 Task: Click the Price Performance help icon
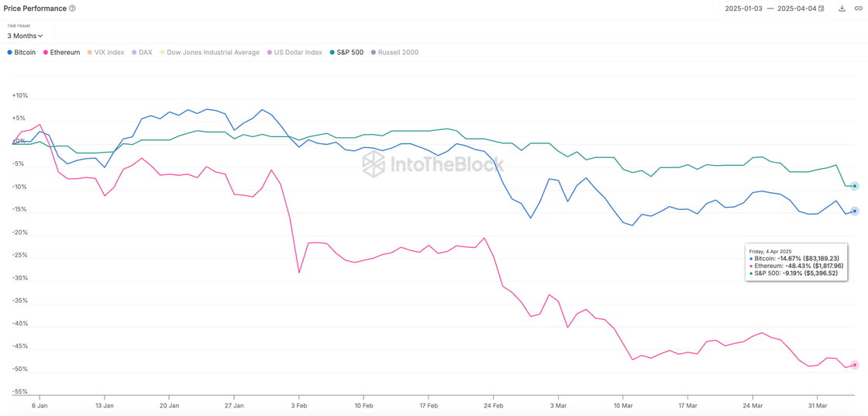(x=73, y=9)
